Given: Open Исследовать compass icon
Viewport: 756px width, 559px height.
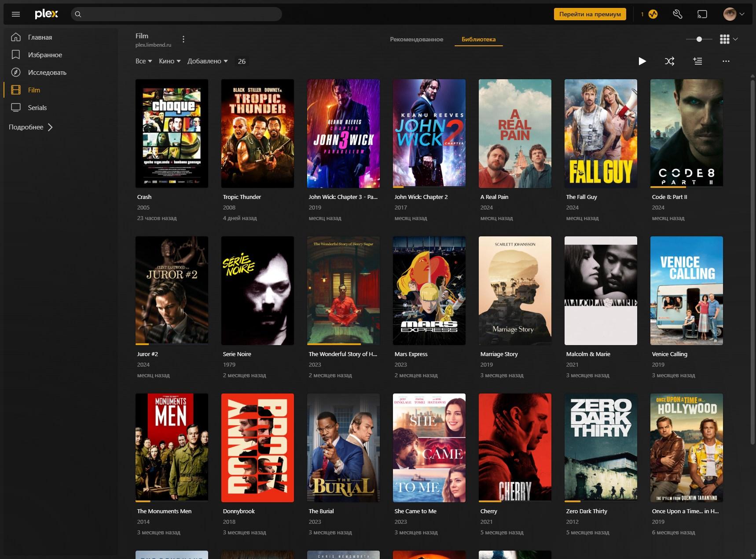Looking at the screenshot, I should point(16,72).
